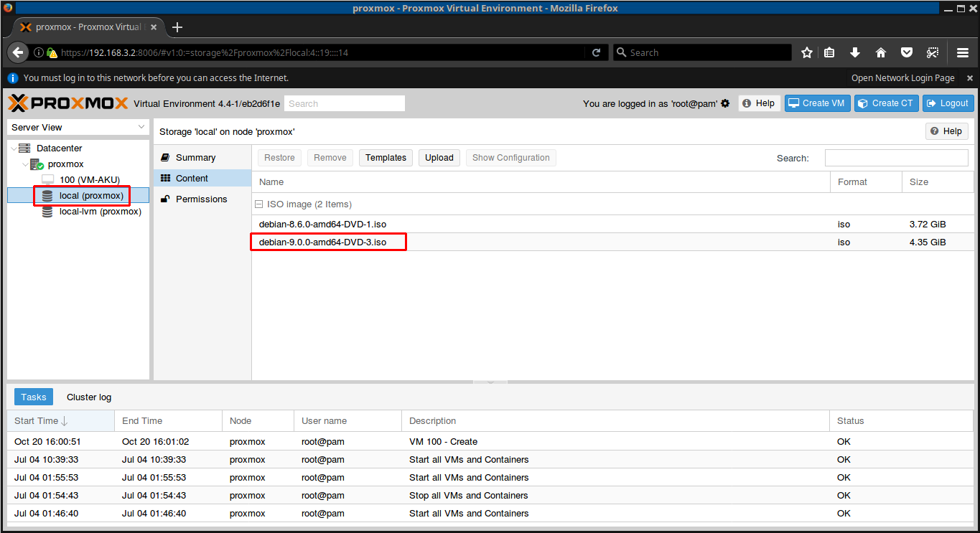
Task: Sort by the Name column header
Action: [x=541, y=182]
